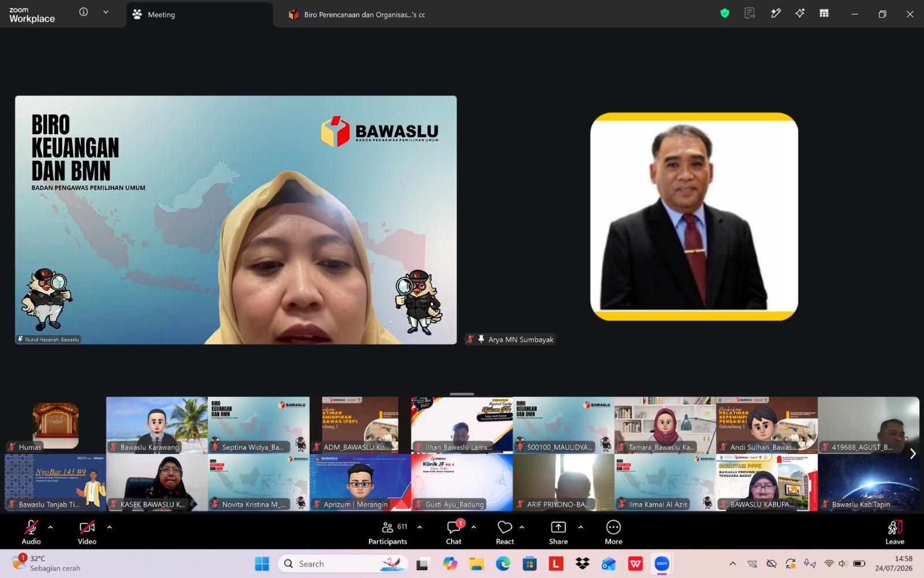Screen dimensions: 924x578
Task: Select Septina Widya participant thumbnail
Action: [x=259, y=425]
